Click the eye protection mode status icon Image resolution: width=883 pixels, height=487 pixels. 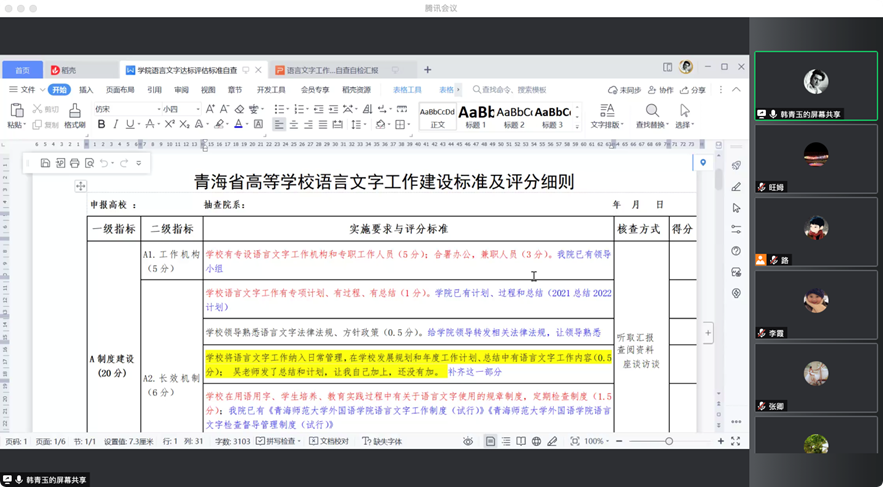467,441
